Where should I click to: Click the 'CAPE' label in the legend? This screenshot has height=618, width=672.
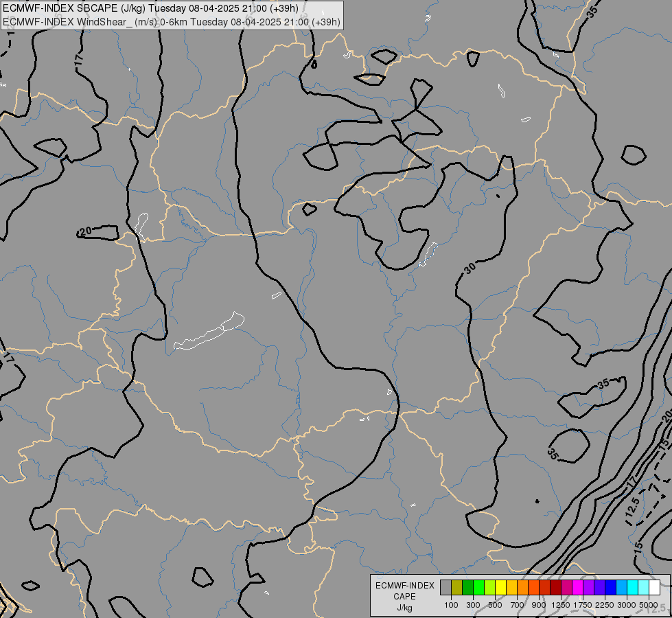pos(404,597)
